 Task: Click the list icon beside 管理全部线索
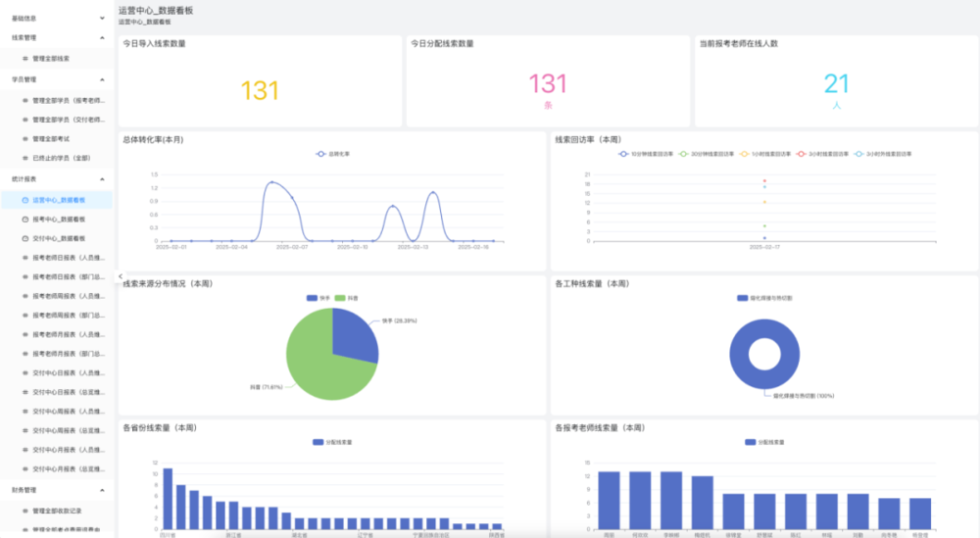click(25, 59)
